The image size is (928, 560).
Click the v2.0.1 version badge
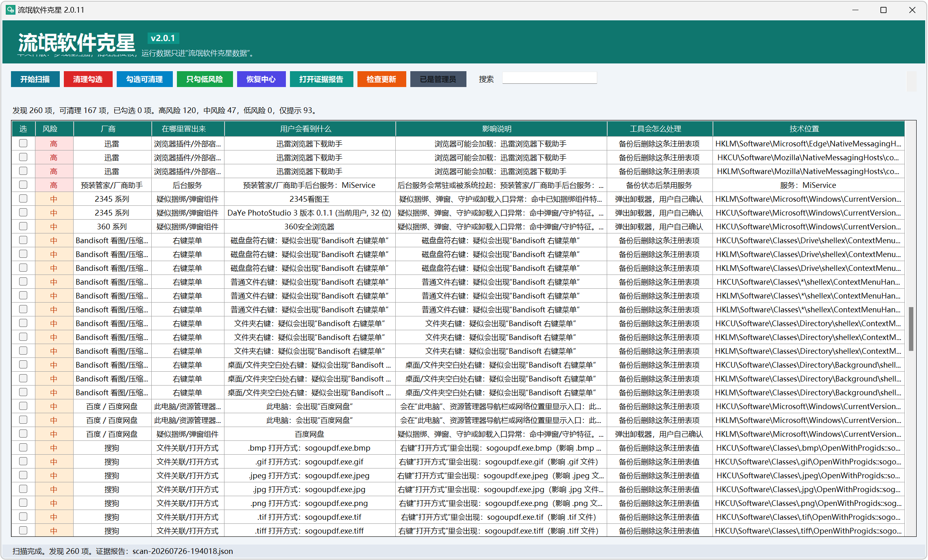[163, 38]
